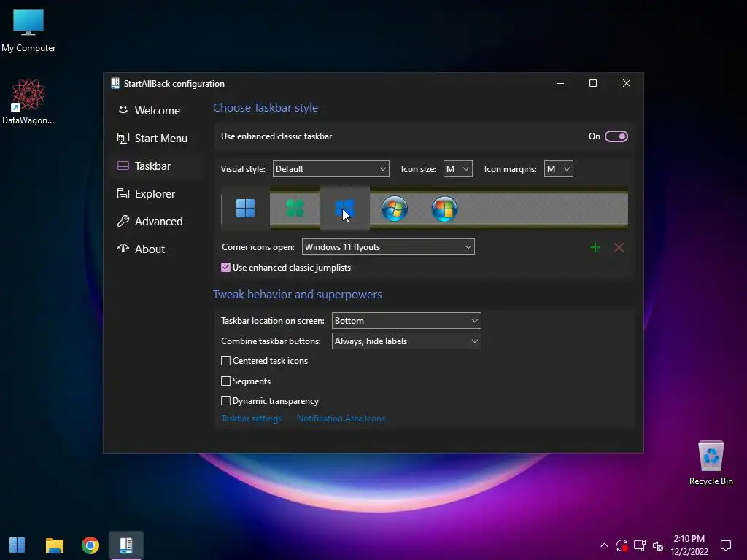747x560 pixels.
Task: Open the Icon margins dropdown
Action: point(558,169)
